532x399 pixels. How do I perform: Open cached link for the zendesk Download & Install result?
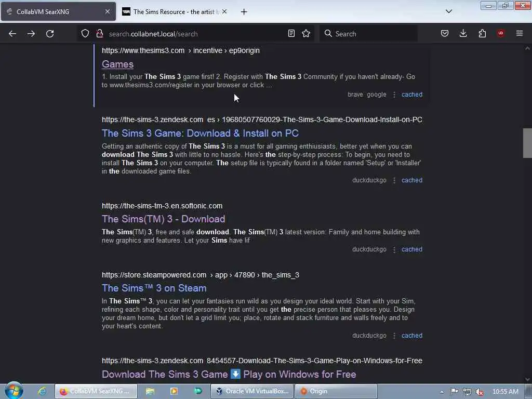click(412, 180)
